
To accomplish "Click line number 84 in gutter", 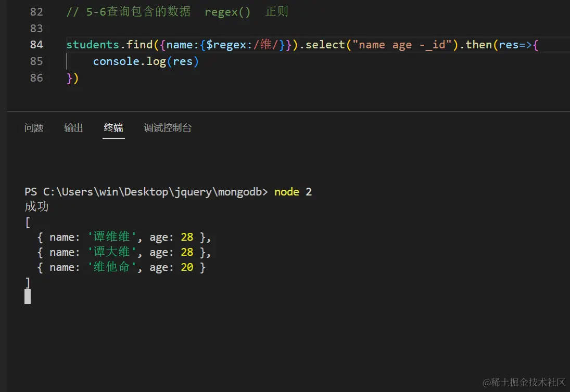I will coord(36,45).
